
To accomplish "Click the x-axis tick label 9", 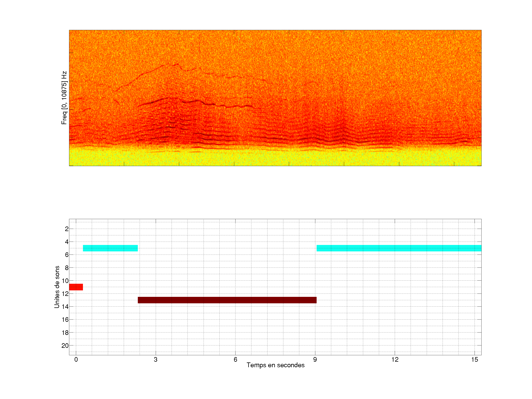I will [x=315, y=359].
